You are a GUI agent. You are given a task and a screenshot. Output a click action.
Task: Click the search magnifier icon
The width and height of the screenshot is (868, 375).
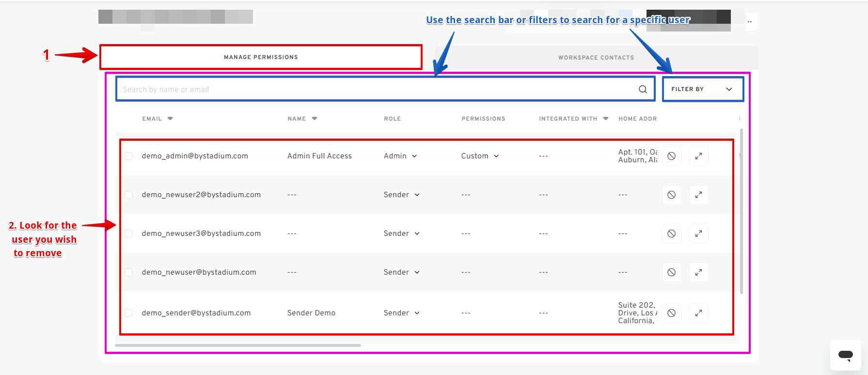click(x=643, y=89)
